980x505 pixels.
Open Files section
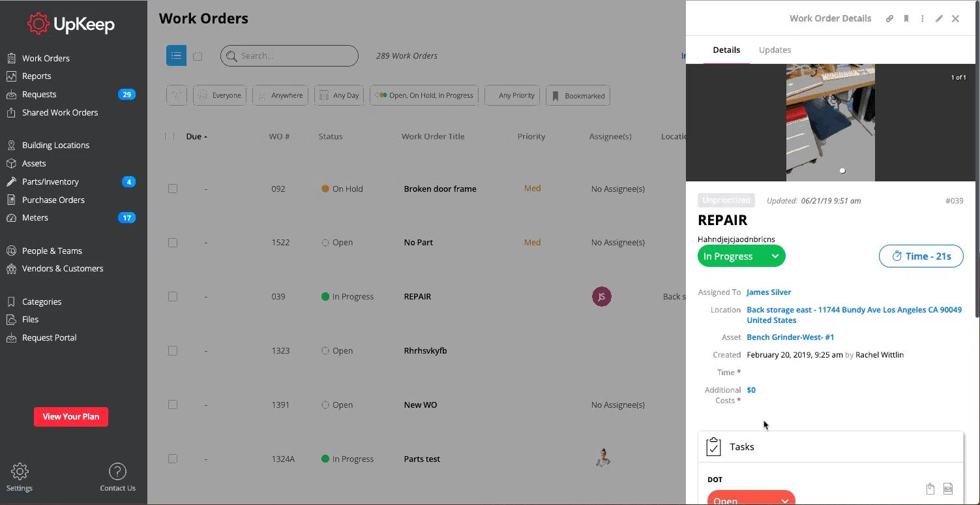pos(31,320)
